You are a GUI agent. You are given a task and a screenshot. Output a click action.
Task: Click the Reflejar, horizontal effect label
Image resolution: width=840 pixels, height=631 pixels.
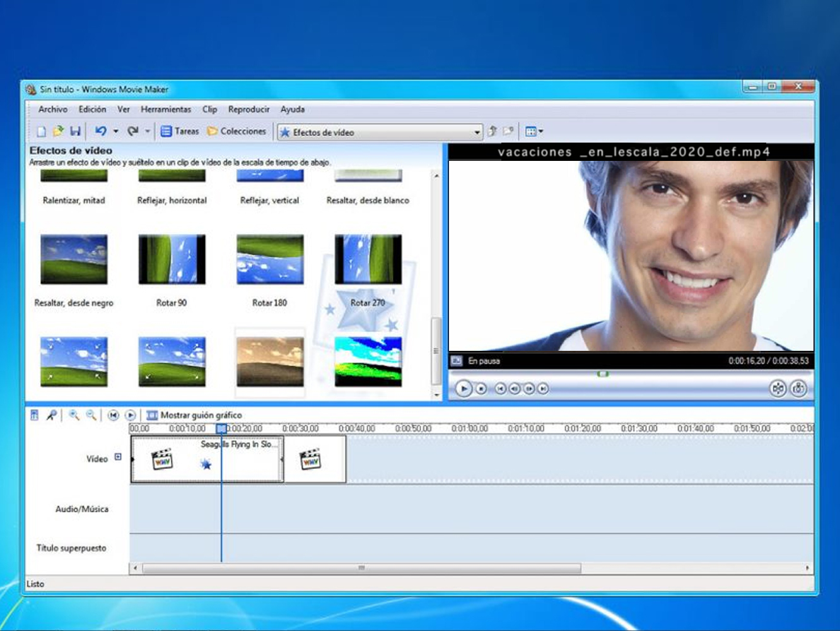[x=172, y=200]
